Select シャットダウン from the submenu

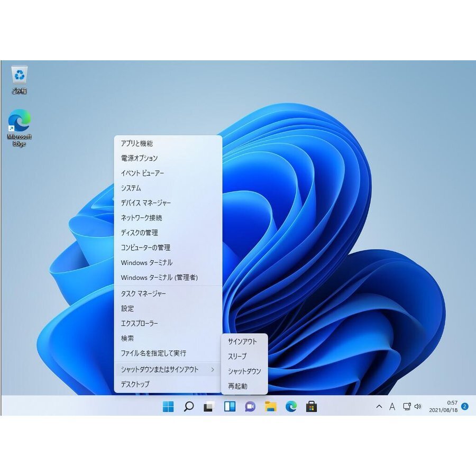243,371
